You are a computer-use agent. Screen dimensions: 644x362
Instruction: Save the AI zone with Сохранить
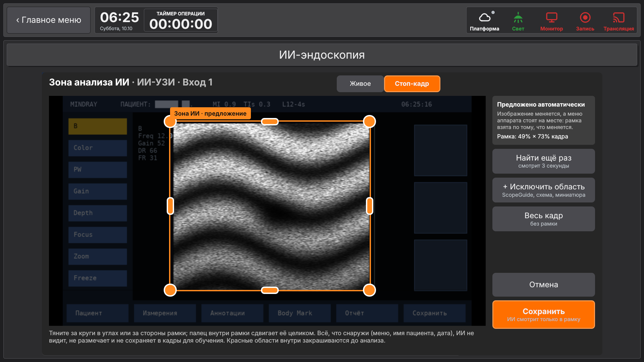pos(543,314)
